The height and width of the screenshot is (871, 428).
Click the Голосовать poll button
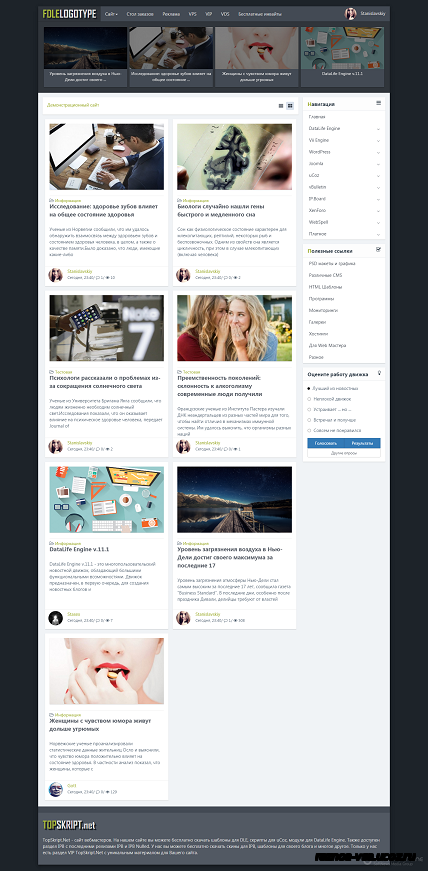coord(326,443)
